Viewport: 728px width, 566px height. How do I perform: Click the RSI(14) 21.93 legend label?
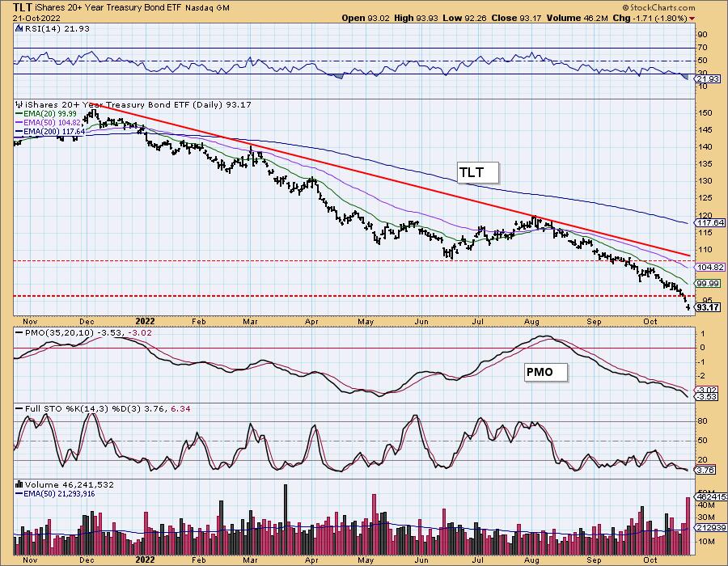(x=56, y=29)
